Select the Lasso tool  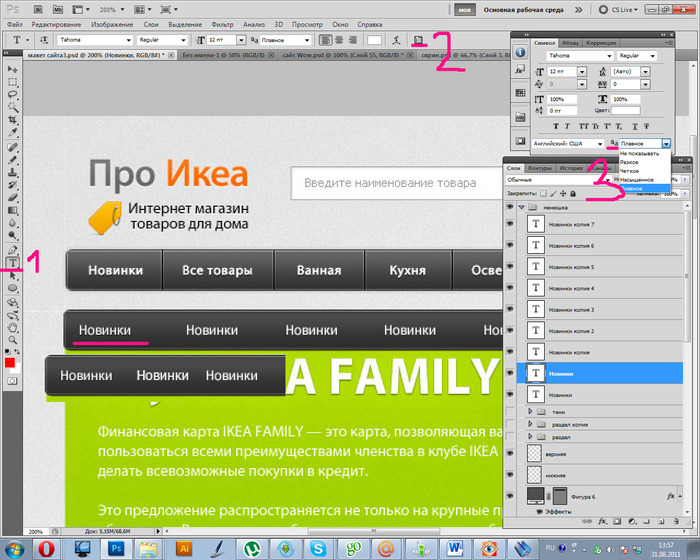click(x=12, y=95)
